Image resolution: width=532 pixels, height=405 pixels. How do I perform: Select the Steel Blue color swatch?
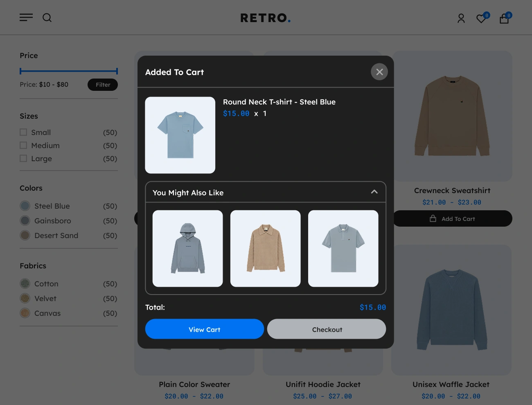(x=25, y=206)
